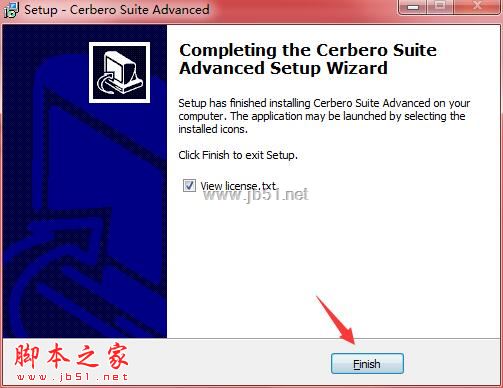Click the Finish button to exit Setup
Image resolution: width=503 pixels, height=388 pixels.
pos(367,364)
